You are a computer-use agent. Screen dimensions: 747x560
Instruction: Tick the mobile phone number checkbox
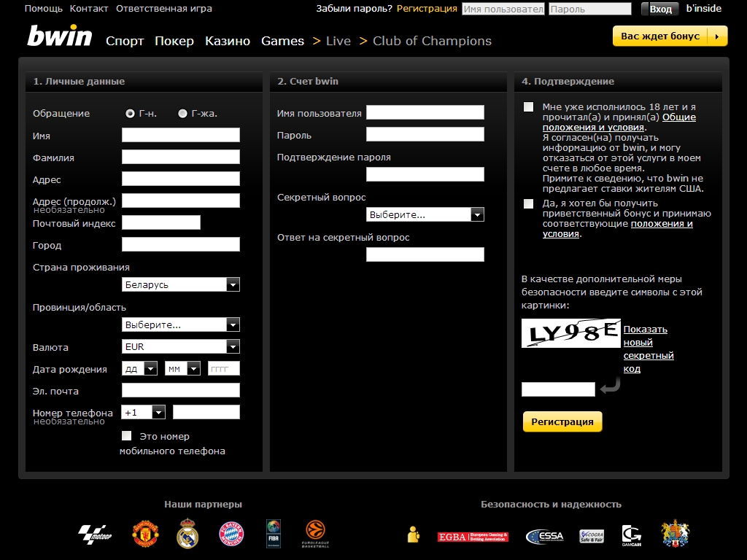(x=127, y=436)
